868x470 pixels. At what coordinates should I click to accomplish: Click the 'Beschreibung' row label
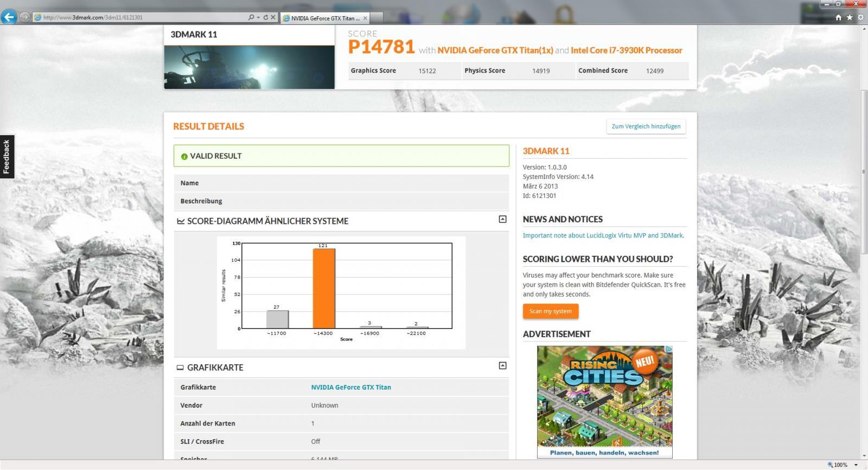pyautogui.click(x=201, y=201)
